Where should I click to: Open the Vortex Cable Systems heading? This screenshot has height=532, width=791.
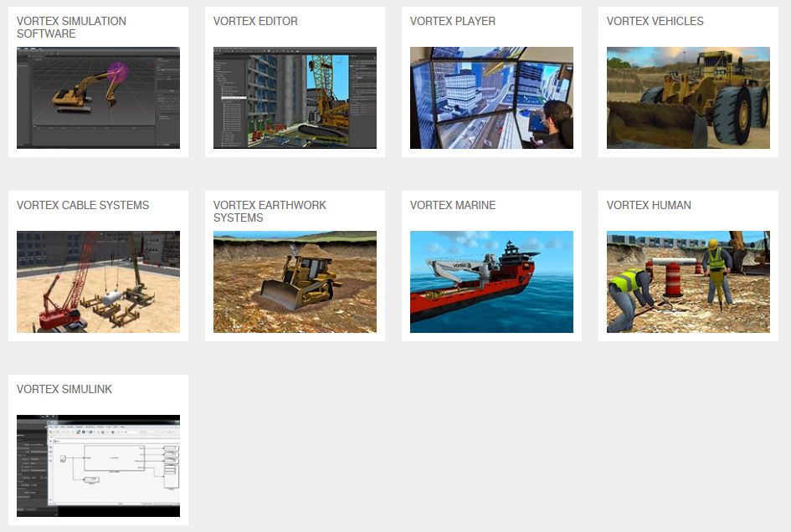(83, 205)
